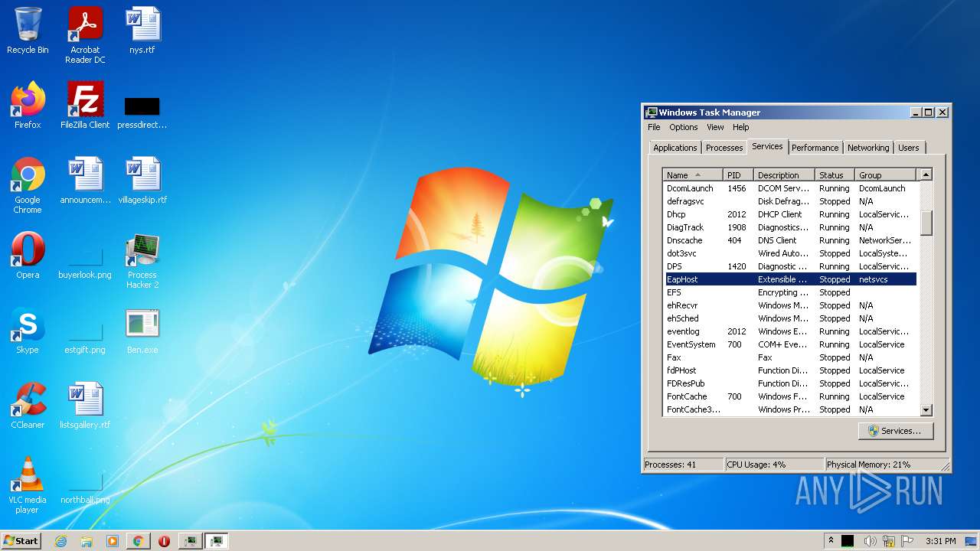Sort by the Status column header

(x=835, y=175)
